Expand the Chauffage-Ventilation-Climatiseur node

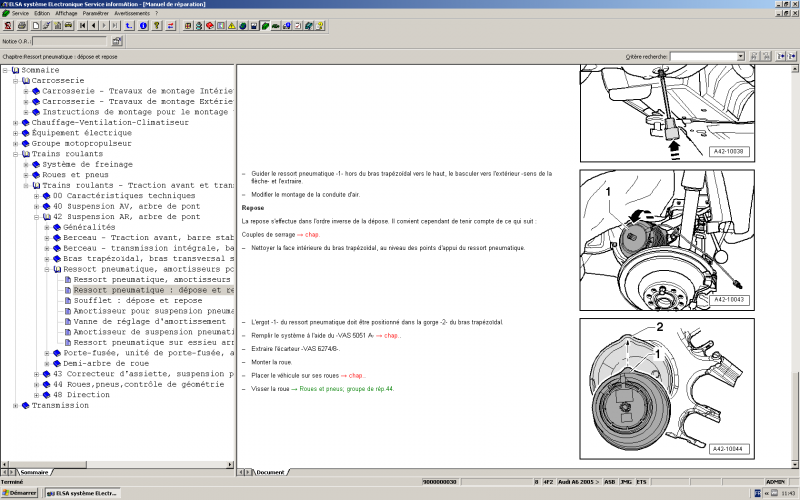(15, 122)
